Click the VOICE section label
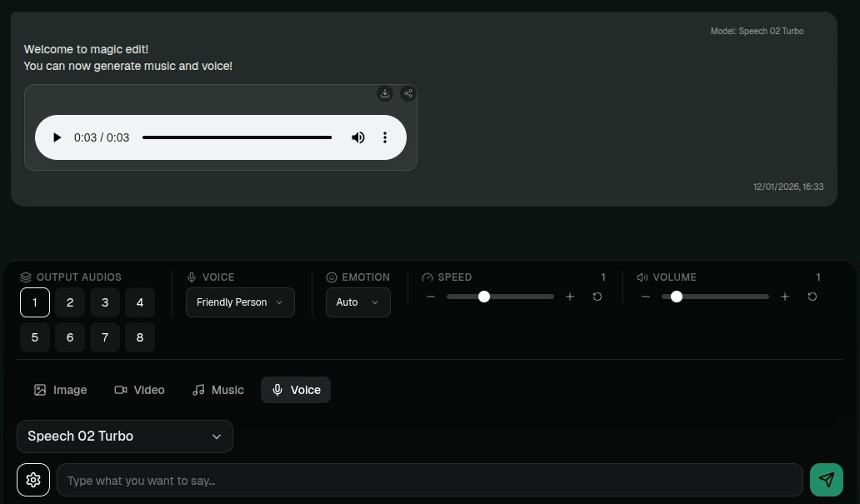Viewport: 860px width, 504px height. (218, 277)
